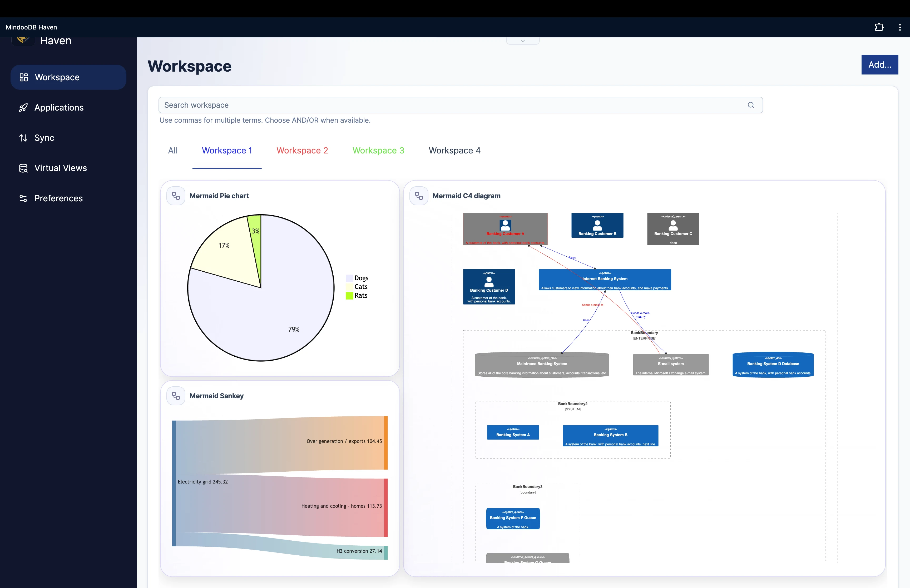The image size is (910, 588).
Task: Click the magnifier icon in the search bar
Action: coord(751,105)
